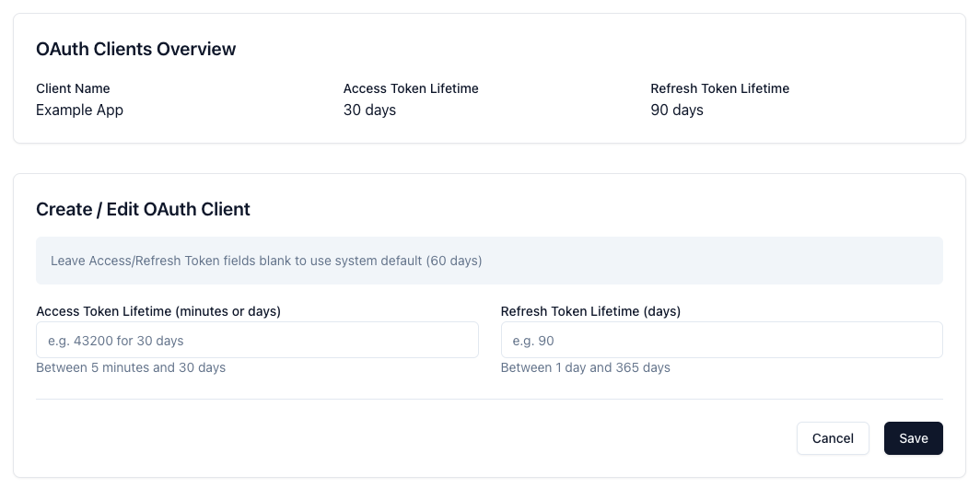Click 'Between 1 day and 365 days' hint
The height and width of the screenshot is (488, 980).
pos(585,367)
